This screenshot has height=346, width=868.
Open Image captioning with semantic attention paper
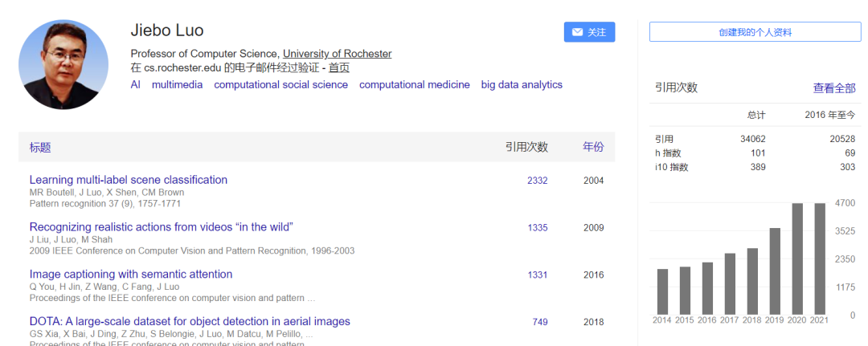pos(131,274)
